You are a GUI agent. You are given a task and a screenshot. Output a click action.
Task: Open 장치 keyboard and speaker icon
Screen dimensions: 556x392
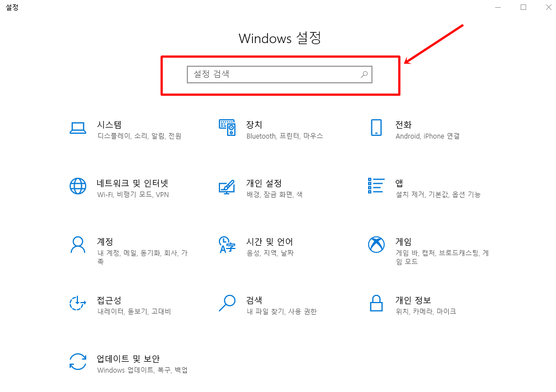227,128
